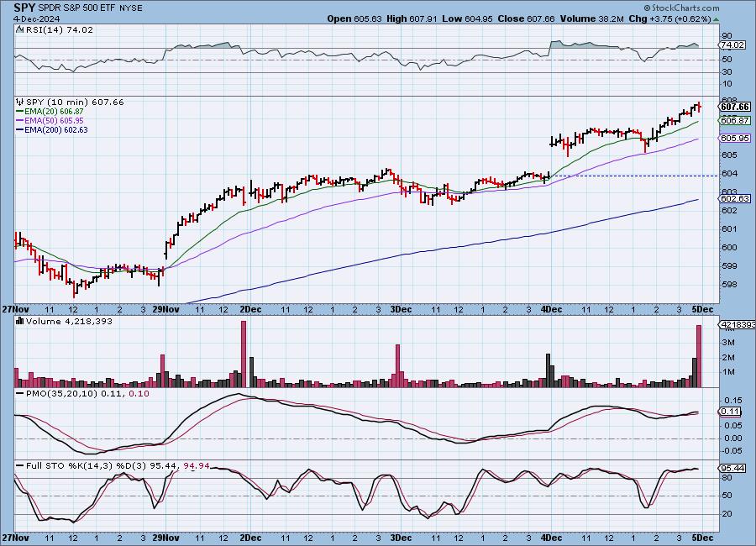Click the green up-triangle change icon
Image resolution: width=756 pixels, height=546 pixels.
pos(716,19)
